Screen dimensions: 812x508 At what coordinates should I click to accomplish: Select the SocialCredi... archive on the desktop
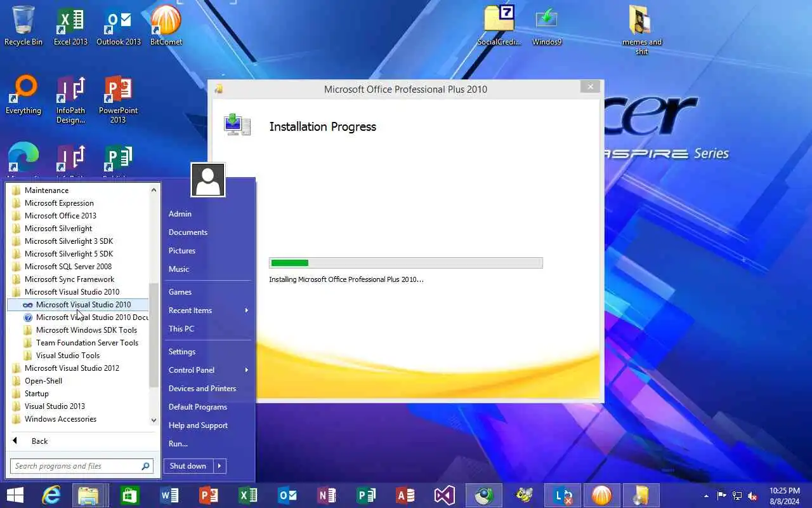pyautogui.click(x=499, y=26)
